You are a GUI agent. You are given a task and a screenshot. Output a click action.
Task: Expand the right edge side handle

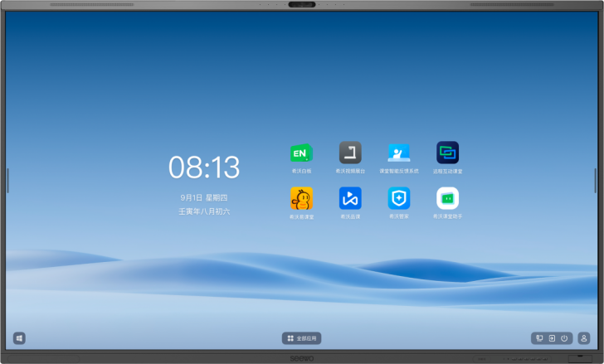596,180
